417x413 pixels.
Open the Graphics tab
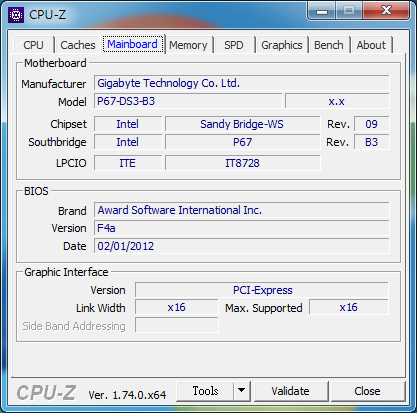tap(282, 45)
